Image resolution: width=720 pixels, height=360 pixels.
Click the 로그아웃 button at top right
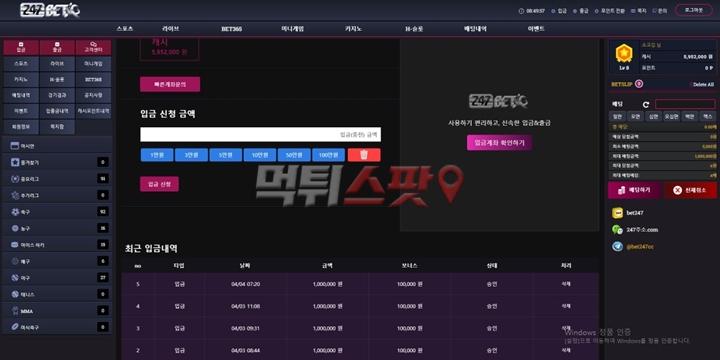pyautogui.click(x=693, y=10)
